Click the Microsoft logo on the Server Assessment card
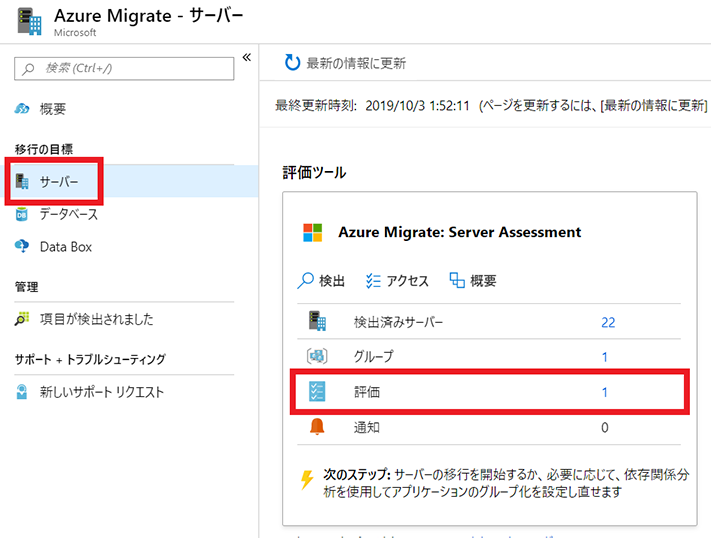Screen dimensions: 711x538 (313, 232)
